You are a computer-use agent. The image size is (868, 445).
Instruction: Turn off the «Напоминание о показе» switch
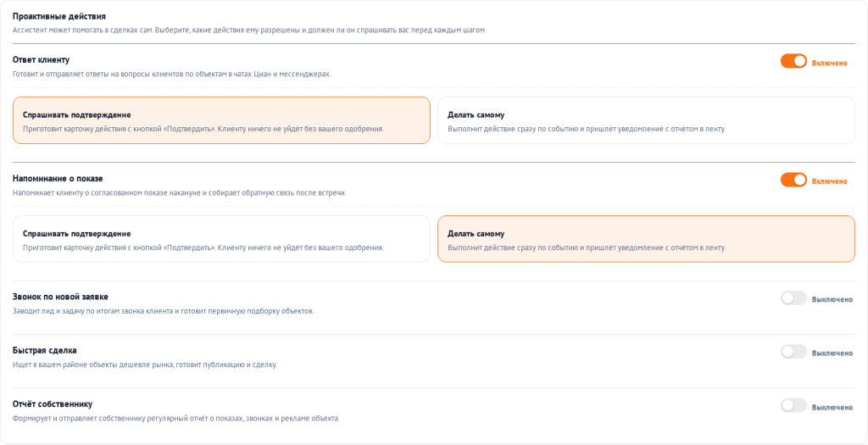pos(793,180)
